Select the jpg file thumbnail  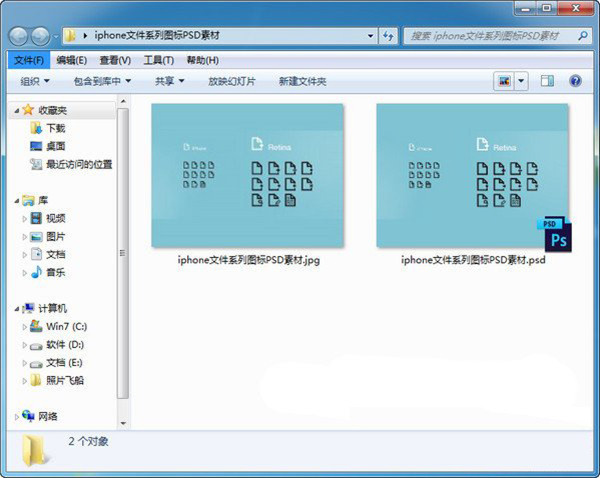click(x=248, y=175)
